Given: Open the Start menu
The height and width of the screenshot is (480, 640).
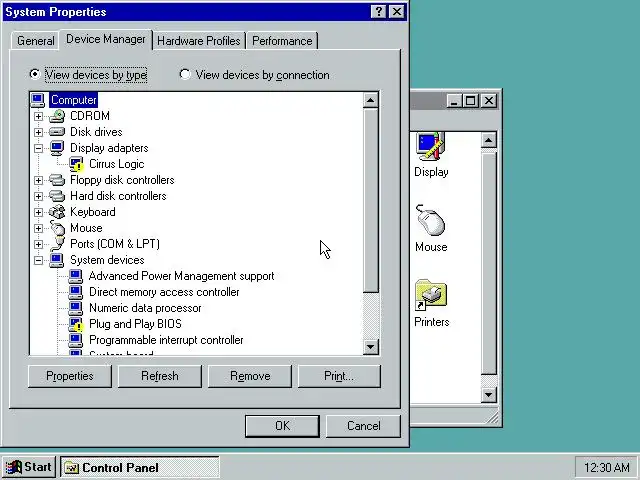Looking at the screenshot, I should [x=29, y=467].
